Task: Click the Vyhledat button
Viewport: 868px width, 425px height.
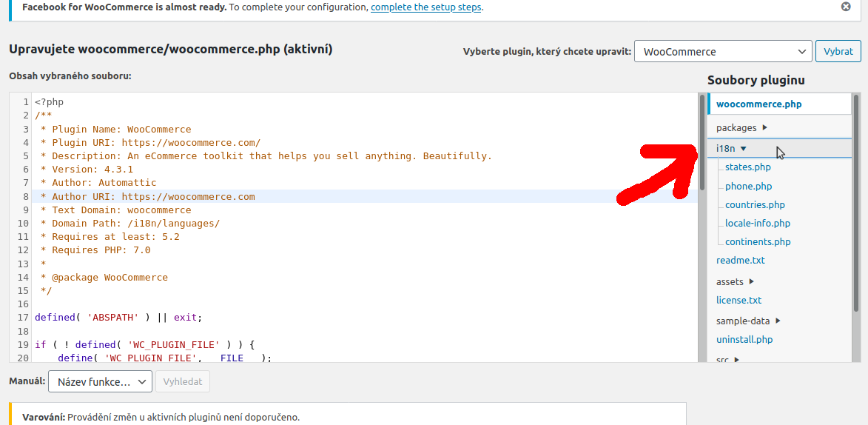Action: coord(183,382)
